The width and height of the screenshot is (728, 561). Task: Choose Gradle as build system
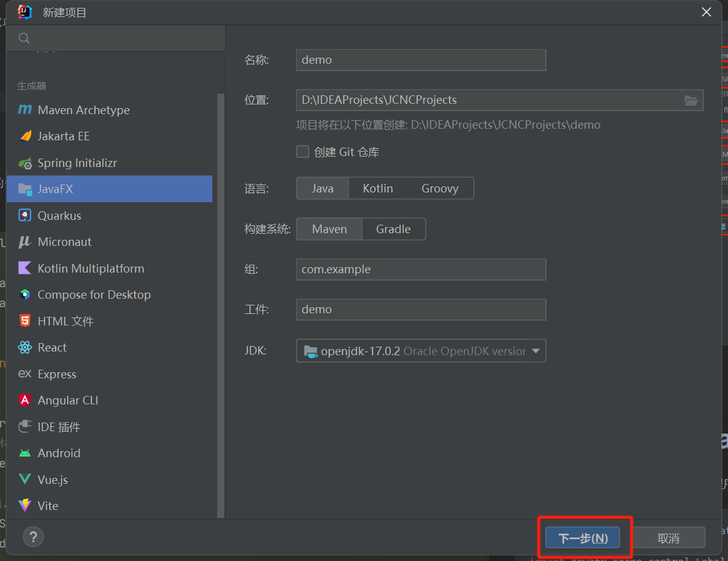click(393, 229)
